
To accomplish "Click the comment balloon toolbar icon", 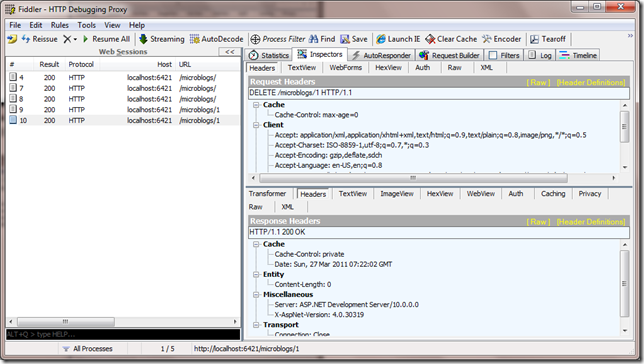I will coord(12,39).
